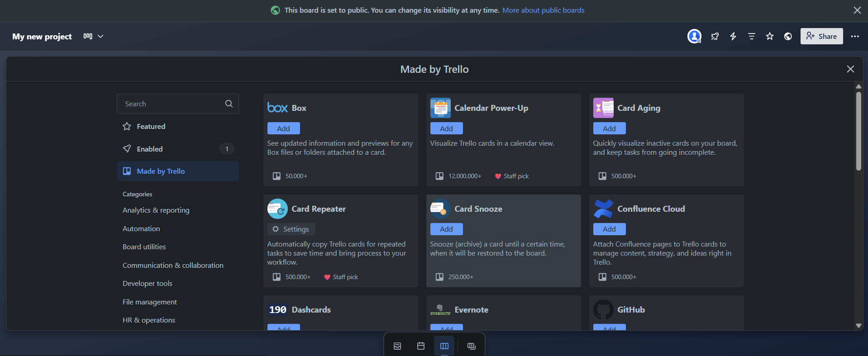Image resolution: width=868 pixels, height=356 pixels.
Task: Select Made by Trello sidebar item
Action: [178, 171]
